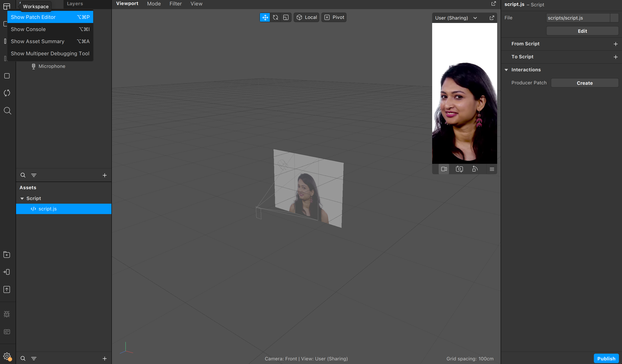Select the move/translate tool in viewport toolbar

[x=265, y=17]
